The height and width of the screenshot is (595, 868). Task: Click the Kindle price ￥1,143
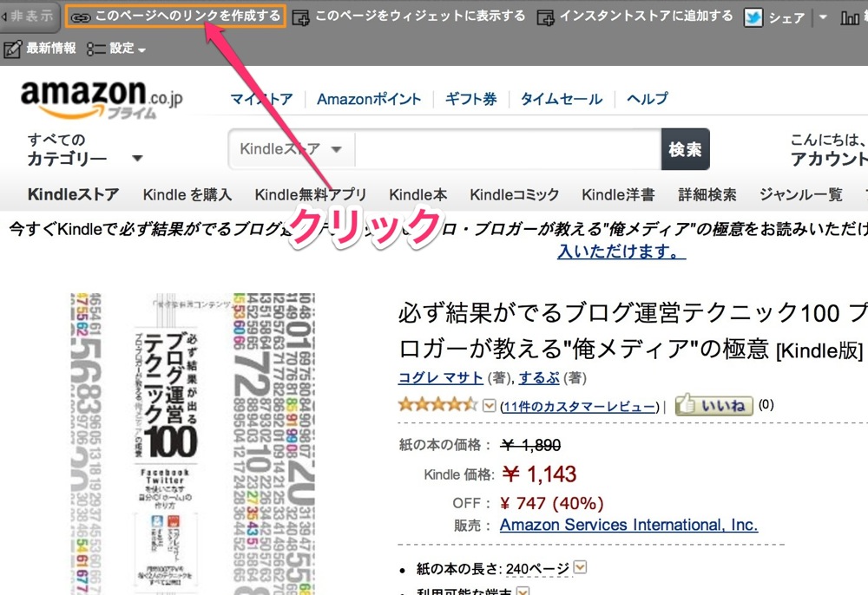(540, 474)
